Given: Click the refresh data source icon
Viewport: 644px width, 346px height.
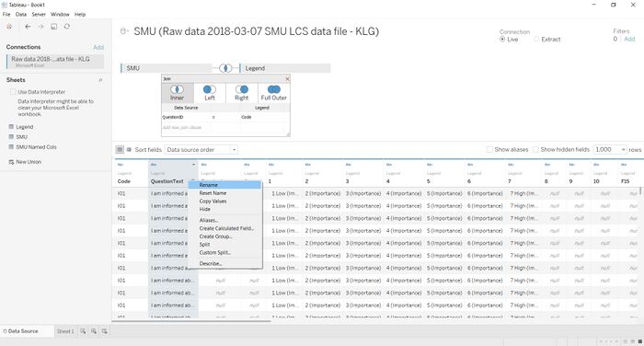Looking at the screenshot, I should [67, 27].
